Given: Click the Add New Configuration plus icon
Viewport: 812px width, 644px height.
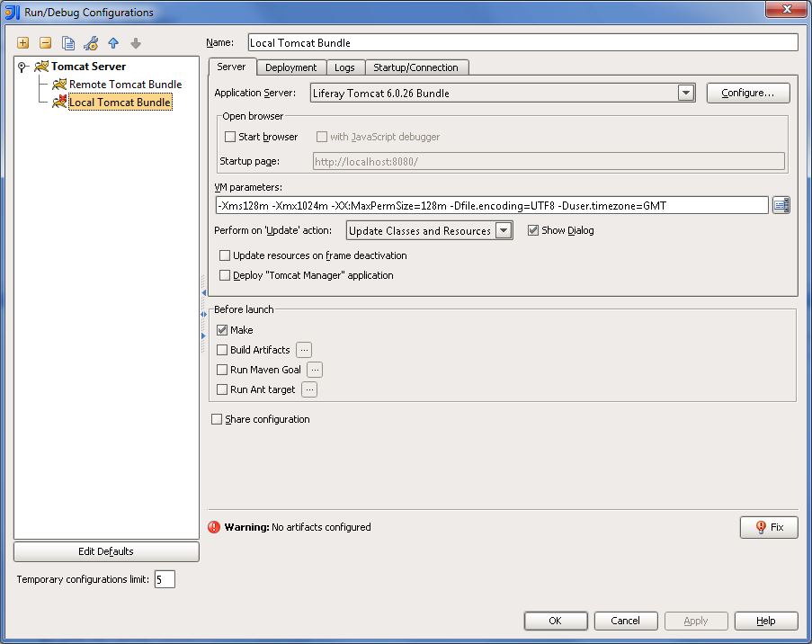Looking at the screenshot, I should coord(22,43).
